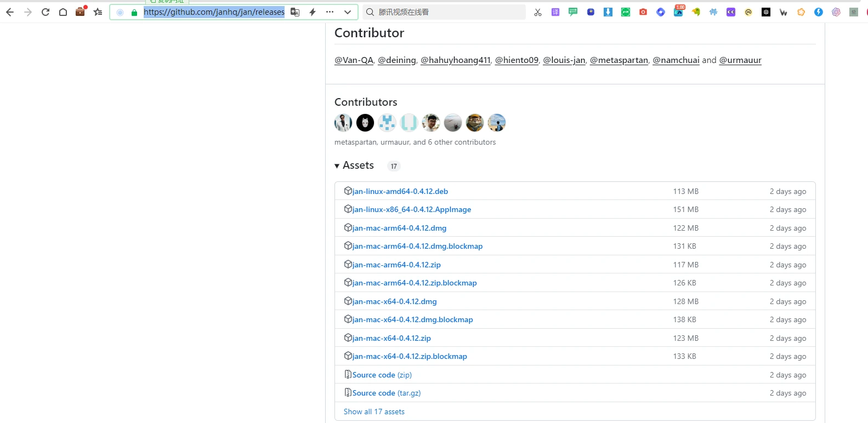The width and height of the screenshot is (868, 423).
Task: Click the translate page icon in address bar
Action: (295, 12)
